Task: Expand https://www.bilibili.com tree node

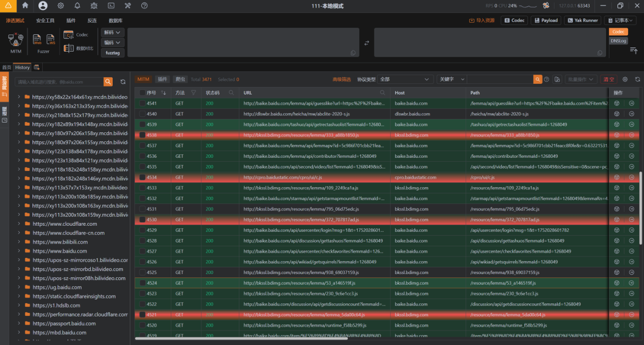Action: 19,242
